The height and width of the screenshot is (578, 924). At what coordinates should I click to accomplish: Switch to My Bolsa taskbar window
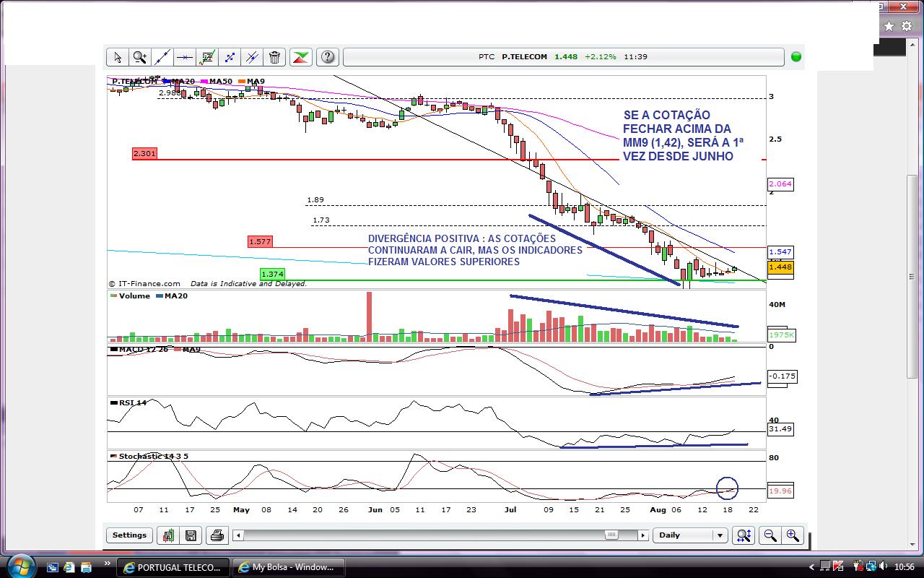point(288,567)
